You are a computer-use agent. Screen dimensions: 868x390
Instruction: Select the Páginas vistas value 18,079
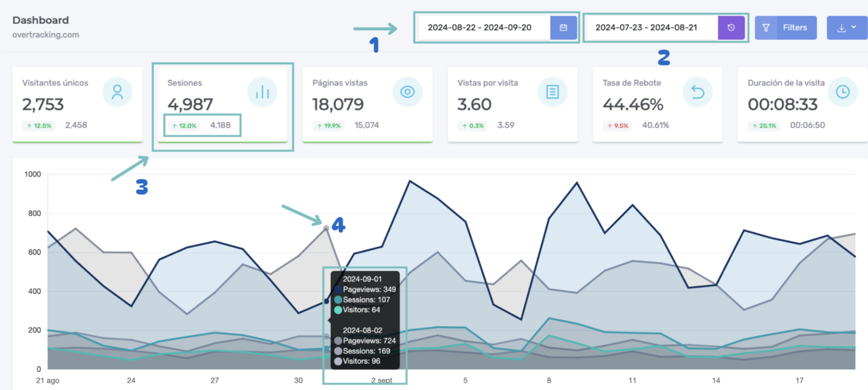pos(338,104)
